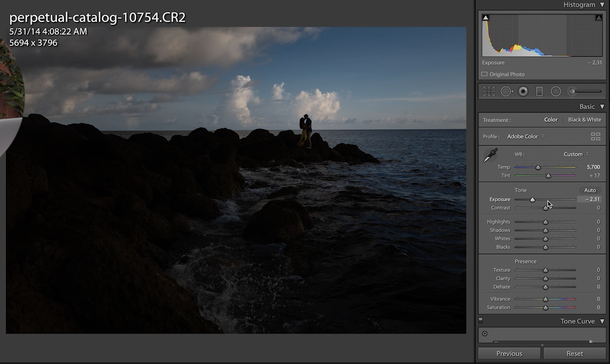
Task: Collapse the Histogram panel
Action: point(602,5)
